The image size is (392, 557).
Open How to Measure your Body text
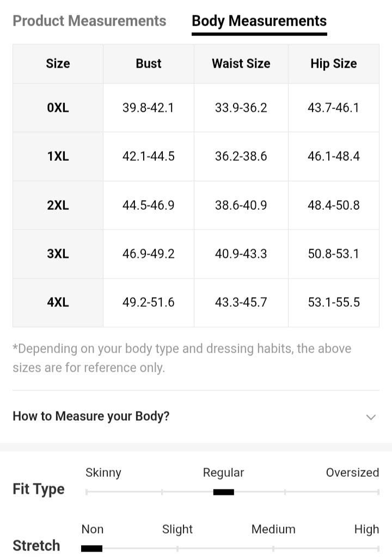91,416
